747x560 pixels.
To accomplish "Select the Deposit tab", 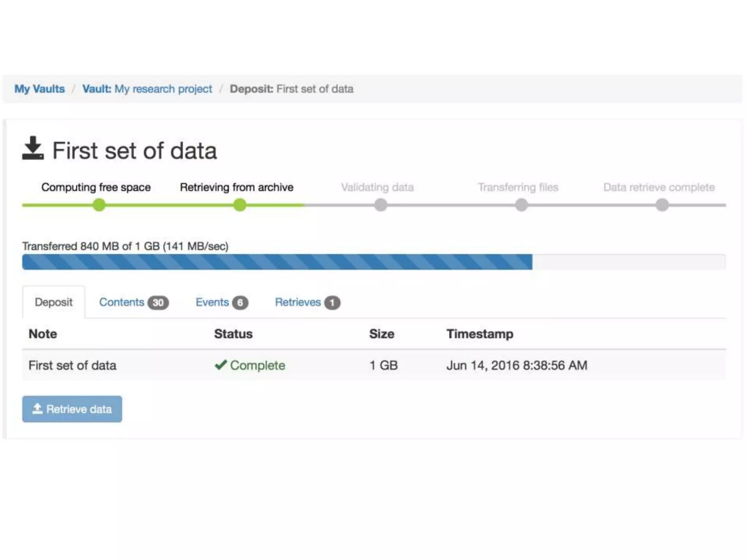I will 54,302.
